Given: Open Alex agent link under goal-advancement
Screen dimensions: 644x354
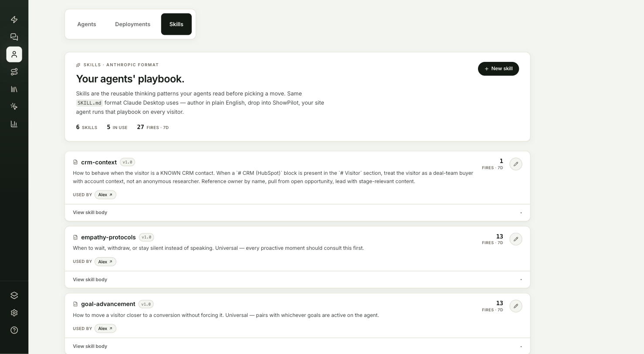Looking at the screenshot, I should tap(105, 329).
